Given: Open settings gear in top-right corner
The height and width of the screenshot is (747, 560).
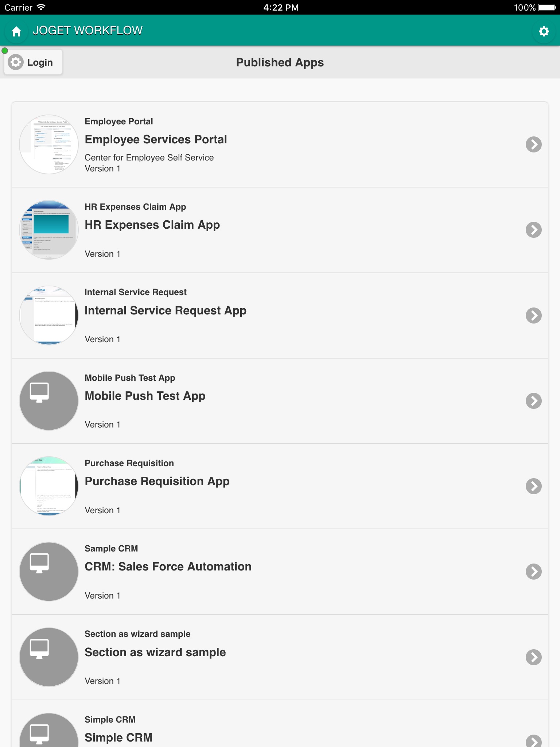Looking at the screenshot, I should click(544, 31).
